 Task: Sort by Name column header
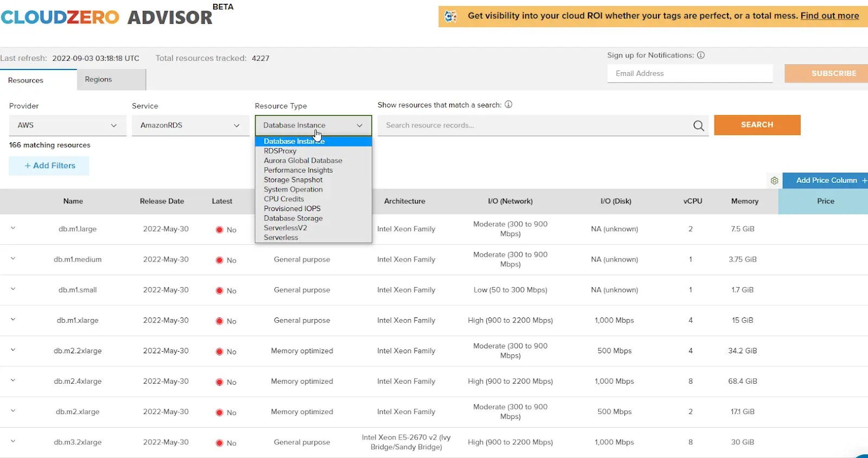click(73, 201)
